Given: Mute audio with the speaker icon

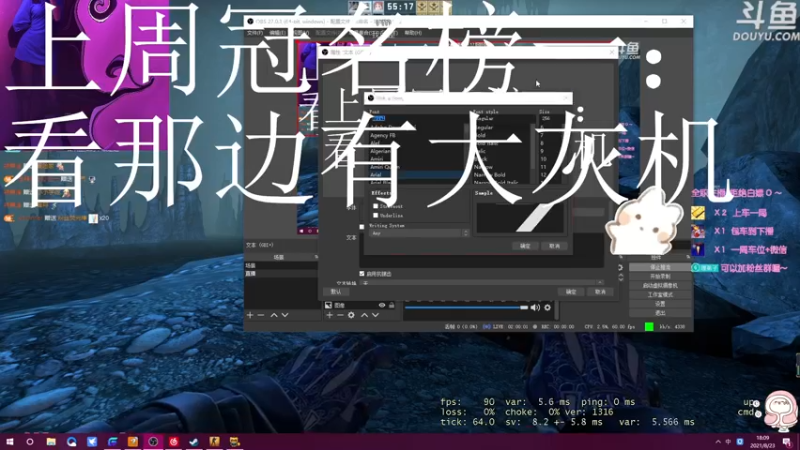Looking at the screenshot, I should click(x=535, y=308).
